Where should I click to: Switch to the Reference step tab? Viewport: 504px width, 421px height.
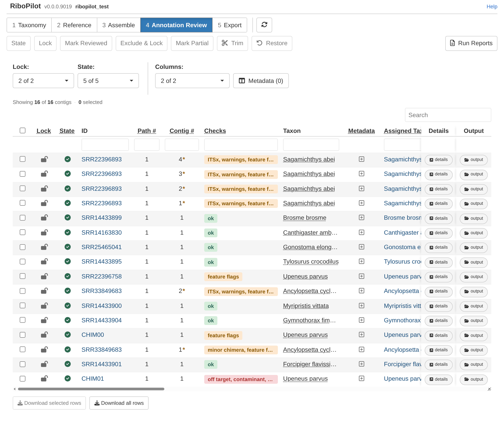(x=74, y=25)
